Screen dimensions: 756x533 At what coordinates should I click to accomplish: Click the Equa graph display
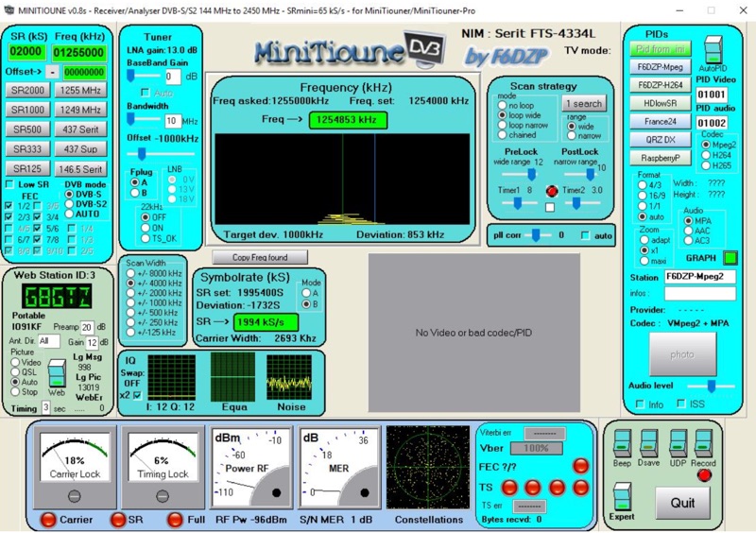[x=232, y=377]
